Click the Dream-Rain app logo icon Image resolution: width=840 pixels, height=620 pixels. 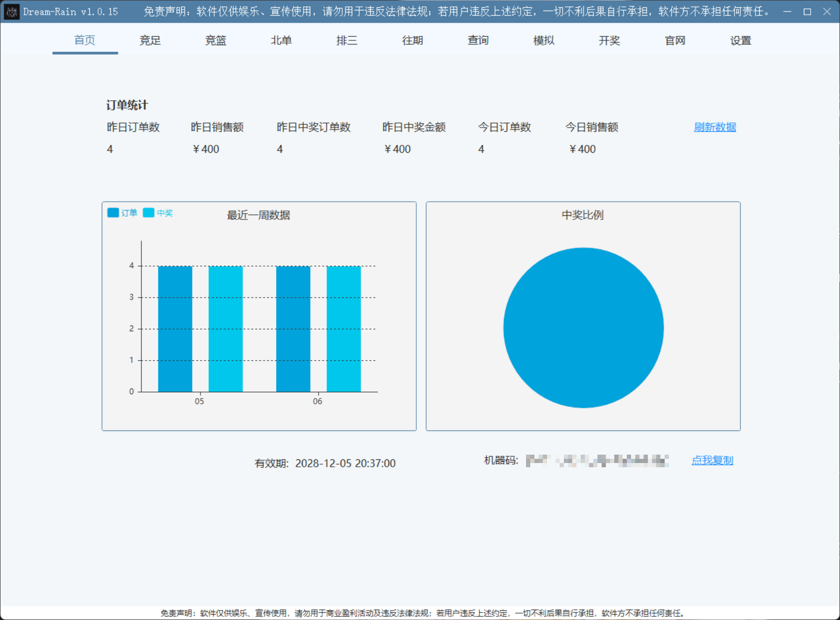pyautogui.click(x=12, y=12)
